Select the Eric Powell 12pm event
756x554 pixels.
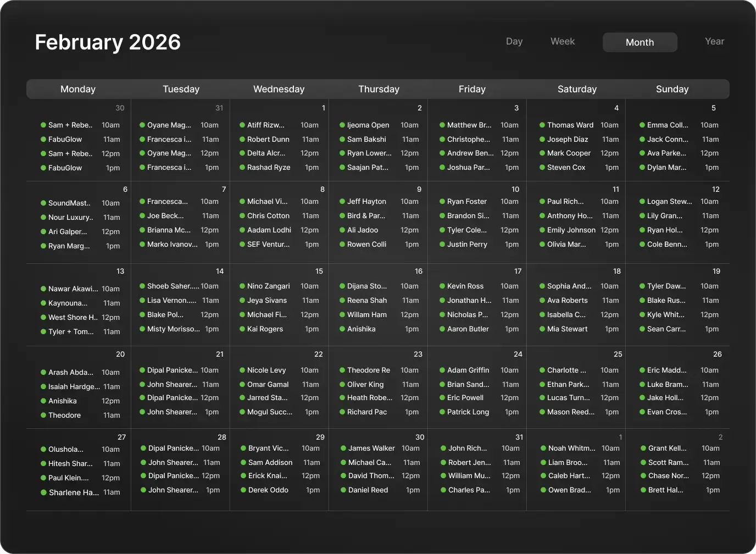479,398
